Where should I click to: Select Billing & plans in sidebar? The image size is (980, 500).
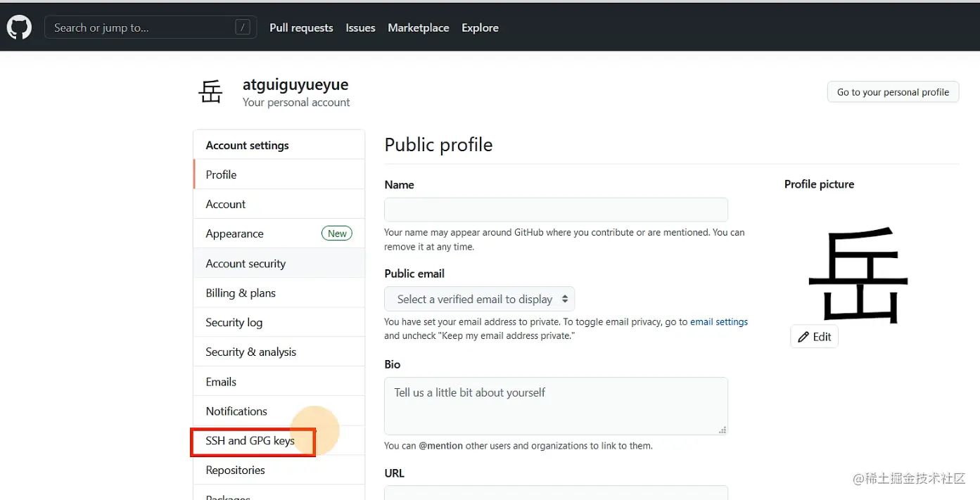coord(279,293)
